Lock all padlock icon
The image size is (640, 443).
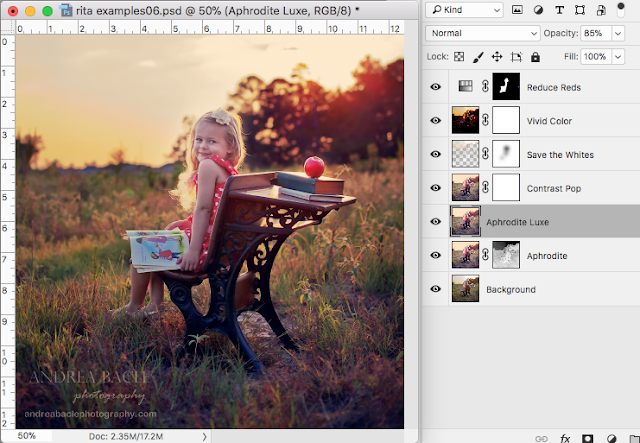535,57
